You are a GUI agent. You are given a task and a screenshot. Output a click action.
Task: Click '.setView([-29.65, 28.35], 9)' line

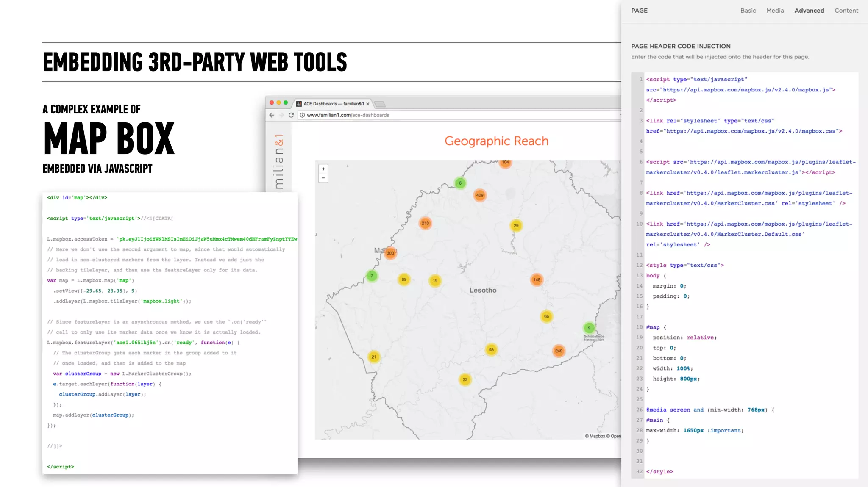click(95, 291)
